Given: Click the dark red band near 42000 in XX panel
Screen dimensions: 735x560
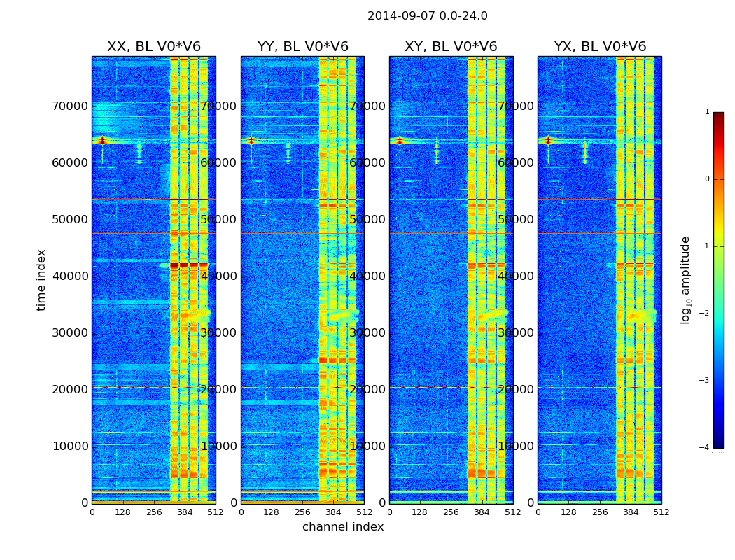Looking at the screenshot, I should [188, 265].
